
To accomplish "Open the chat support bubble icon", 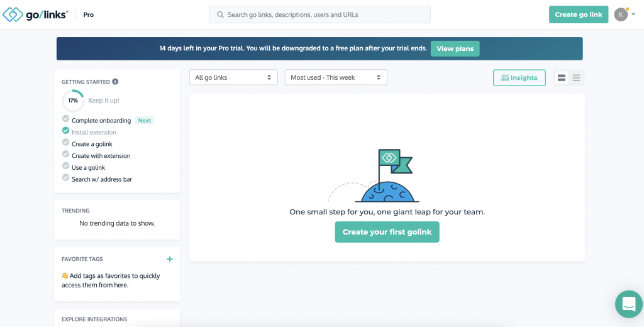I will pyautogui.click(x=629, y=304).
